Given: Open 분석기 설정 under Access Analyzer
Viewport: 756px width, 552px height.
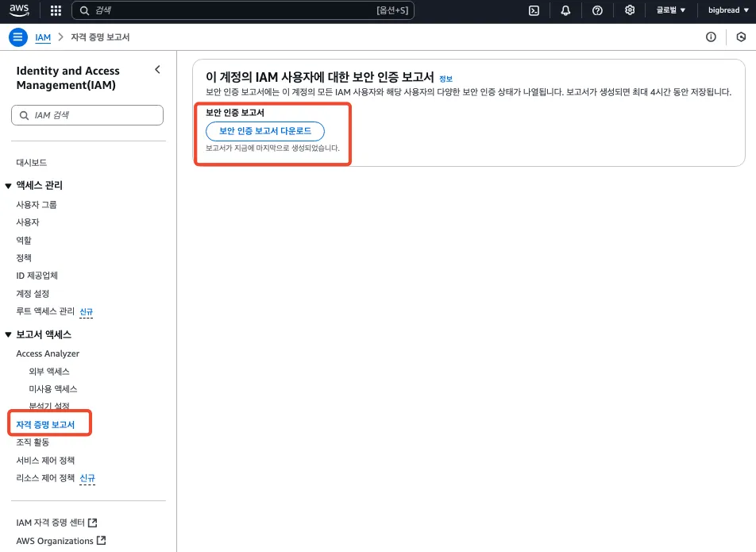Looking at the screenshot, I should click(x=49, y=406).
